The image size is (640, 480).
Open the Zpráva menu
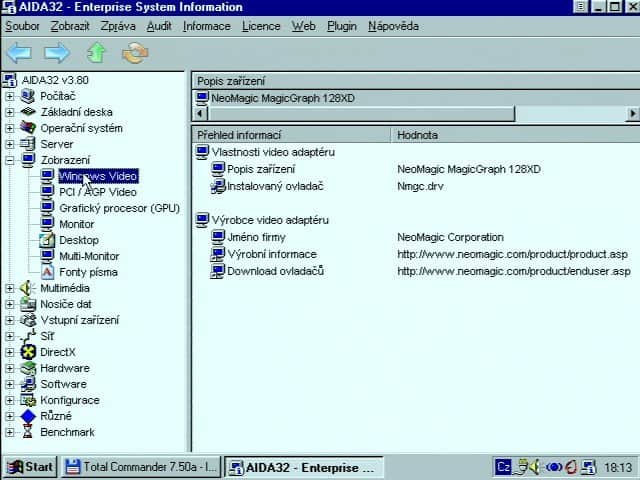[118, 27]
